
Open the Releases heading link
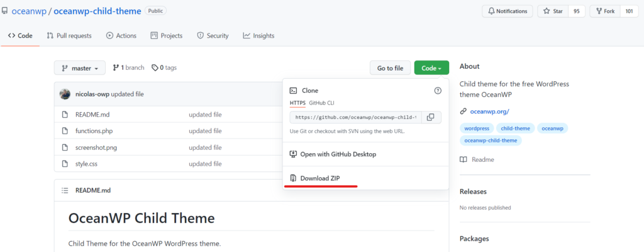pyautogui.click(x=473, y=192)
